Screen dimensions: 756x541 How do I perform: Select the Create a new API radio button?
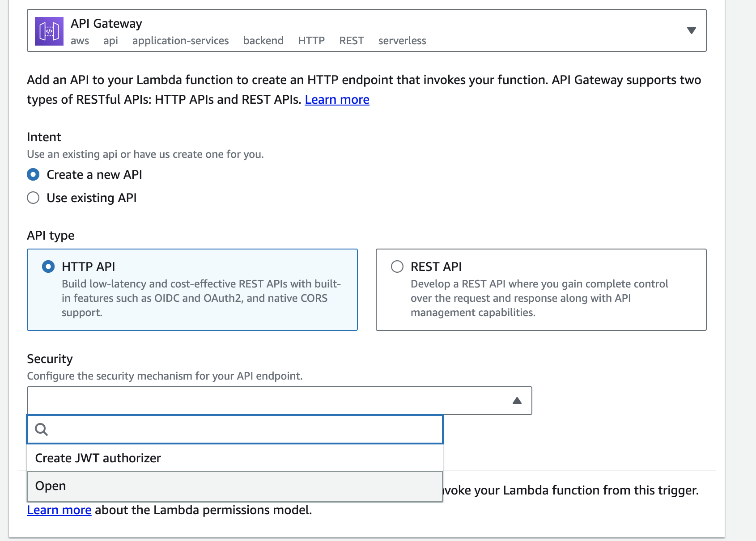click(33, 174)
